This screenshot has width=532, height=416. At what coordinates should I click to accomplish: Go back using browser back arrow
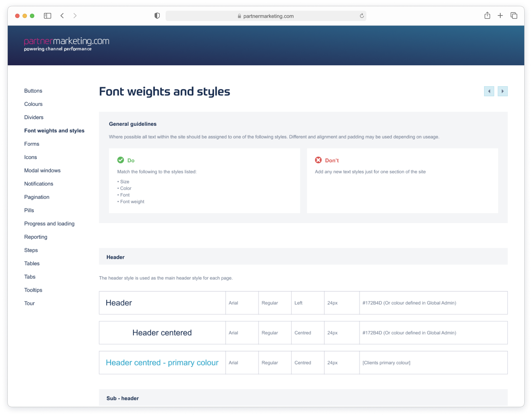62,16
